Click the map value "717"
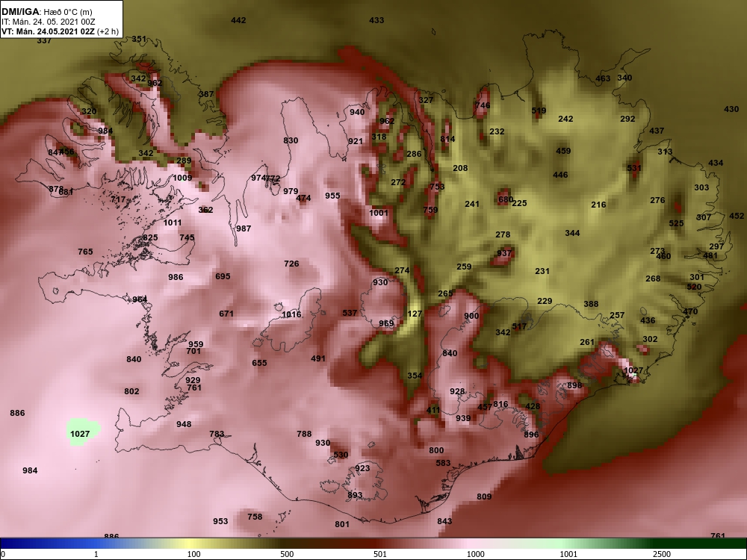 118,199
